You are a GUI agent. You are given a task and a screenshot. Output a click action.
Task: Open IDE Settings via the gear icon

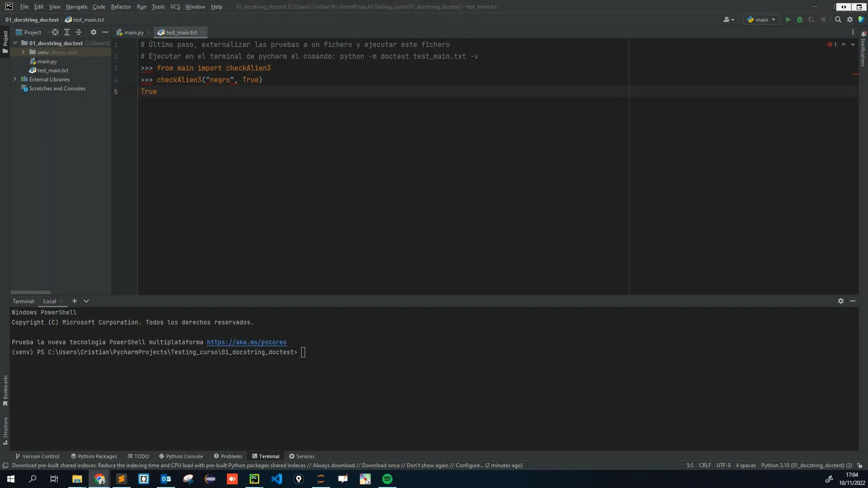tap(850, 19)
